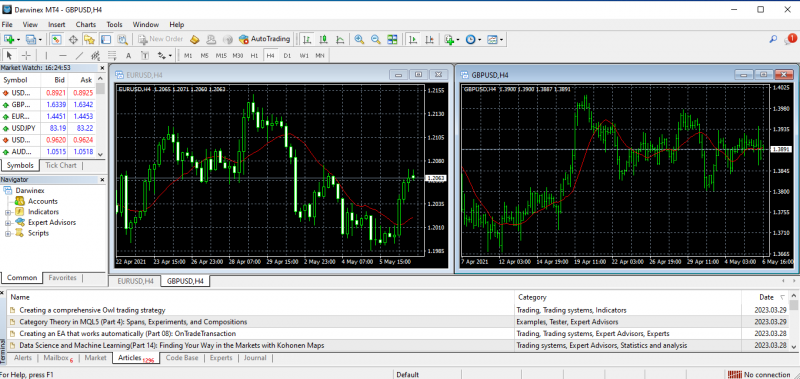800x379 pixels.
Task: Toggle the Navigator star-folder icon
Action: pos(89,39)
